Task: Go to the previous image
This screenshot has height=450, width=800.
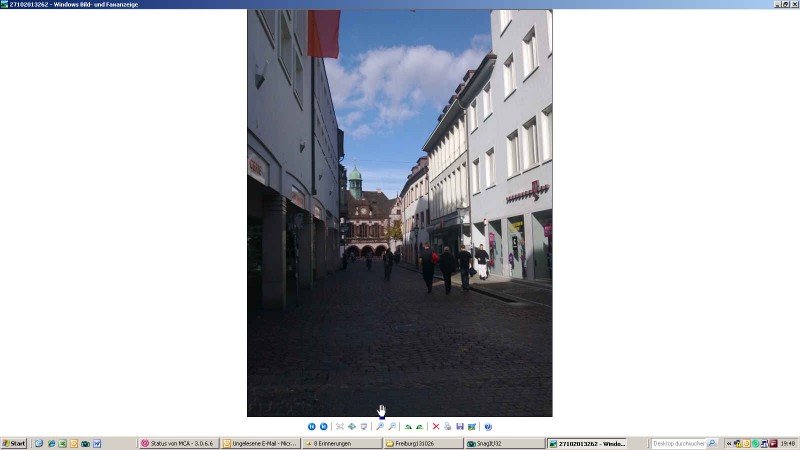Action: [312, 426]
